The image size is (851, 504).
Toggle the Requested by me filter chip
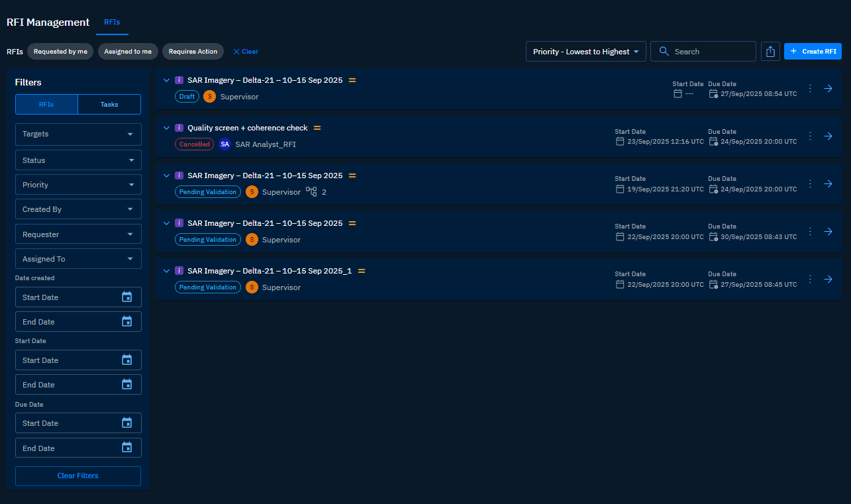pos(60,52)
